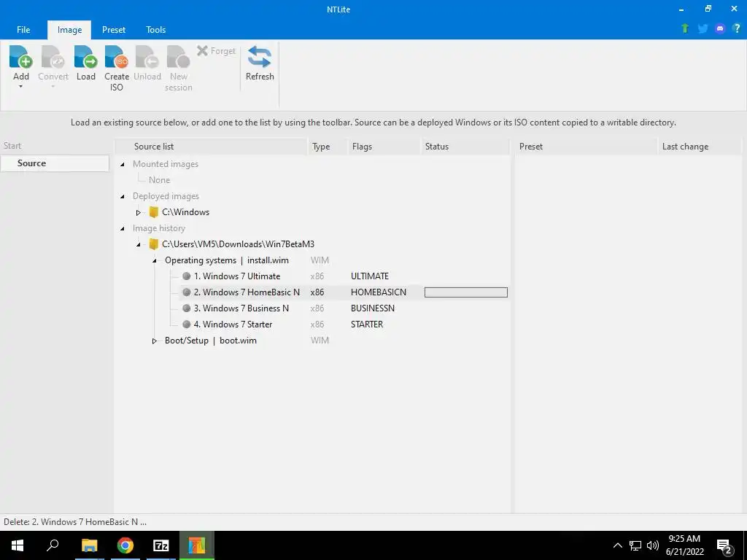The image size is (747, 560).
Task: Click the HOMEBASICN flag text
Action: [379, 292]
